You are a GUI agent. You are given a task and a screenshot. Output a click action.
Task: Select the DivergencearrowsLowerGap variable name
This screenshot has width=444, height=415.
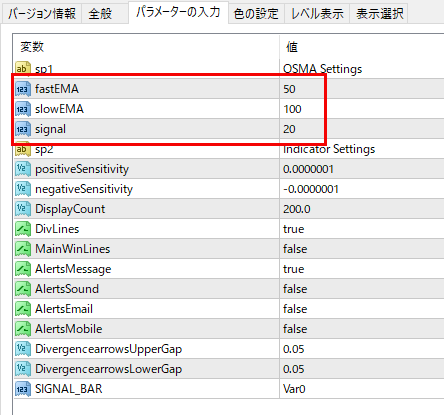[x=109, y=369]
